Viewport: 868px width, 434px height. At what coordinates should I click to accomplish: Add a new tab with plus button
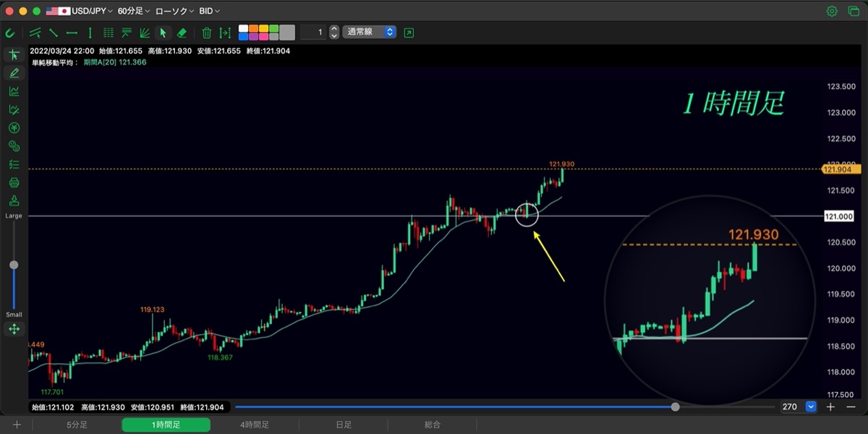17,425
